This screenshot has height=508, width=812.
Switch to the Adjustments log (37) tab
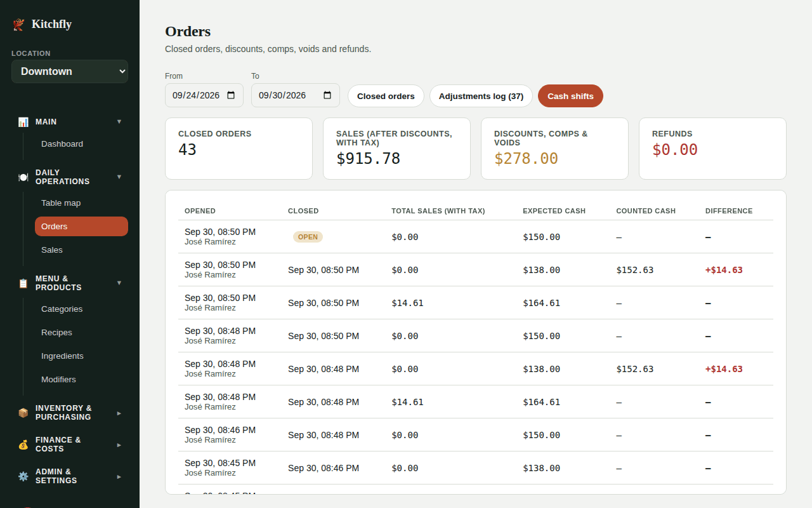click(x=481, y=96)
